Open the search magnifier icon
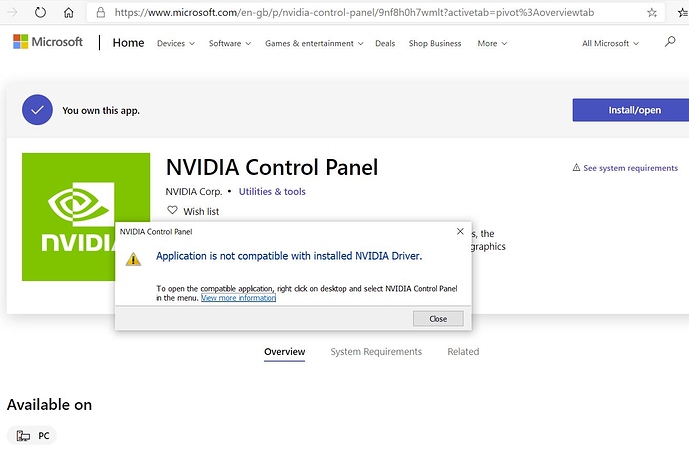 [x=670, y=42]
